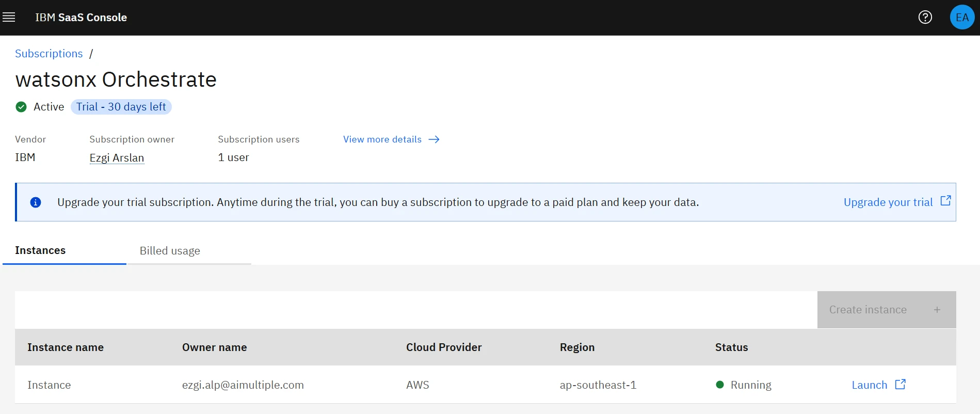Open the hamburger navigation menu

pos(9,18)
